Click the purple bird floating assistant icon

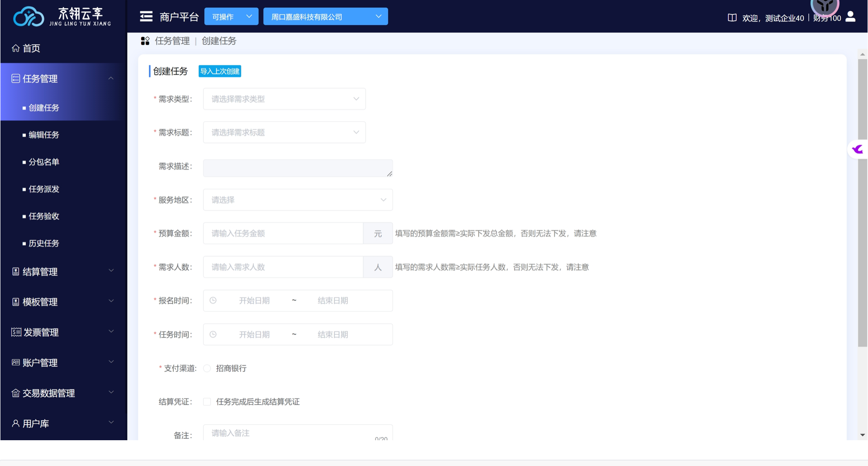pyautogui.click(x=858, y=149)
